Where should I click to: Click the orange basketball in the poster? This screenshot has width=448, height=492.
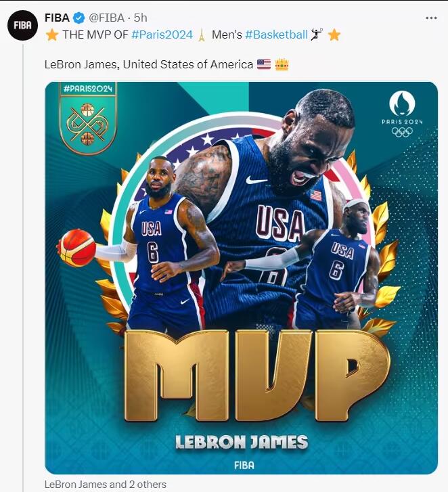pos(77,248)
